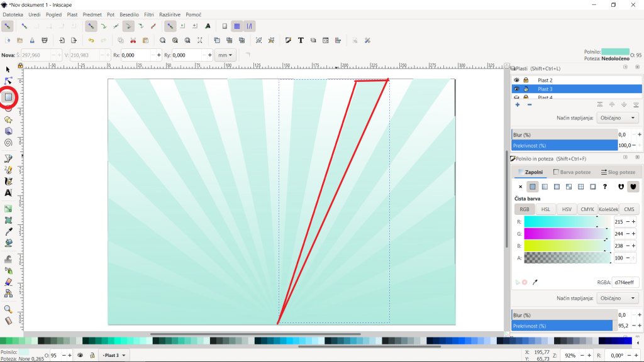Toggle the main snapping button

[x=8, y=26]
